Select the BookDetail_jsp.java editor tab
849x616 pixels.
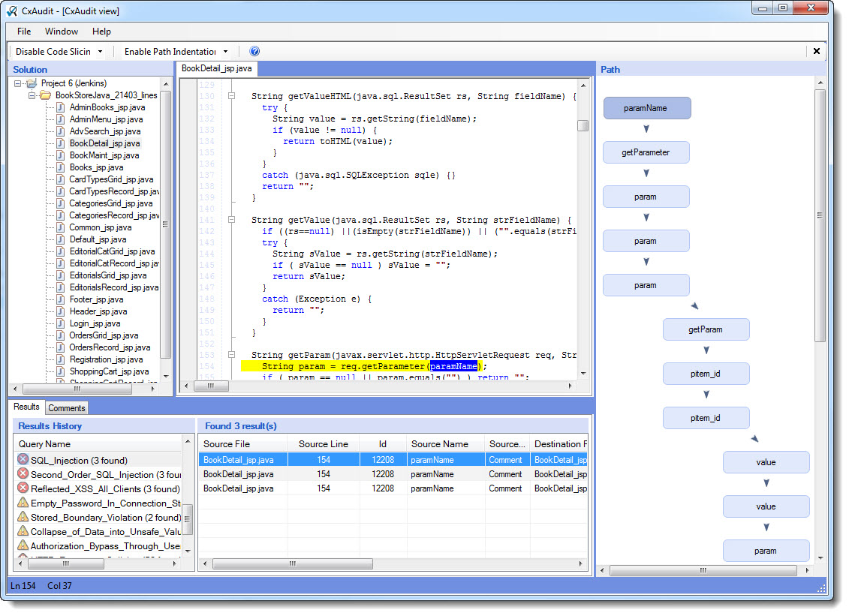(217, 69)
